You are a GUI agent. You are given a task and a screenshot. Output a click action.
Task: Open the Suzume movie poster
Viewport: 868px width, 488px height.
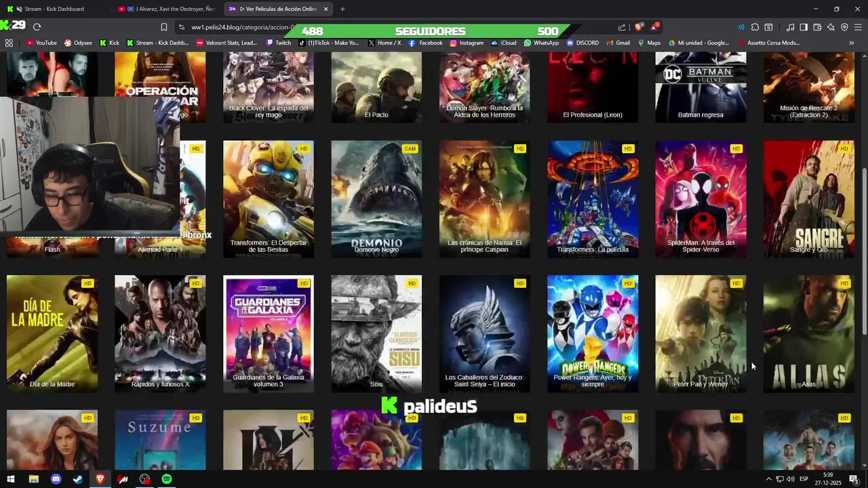point(160,440)
